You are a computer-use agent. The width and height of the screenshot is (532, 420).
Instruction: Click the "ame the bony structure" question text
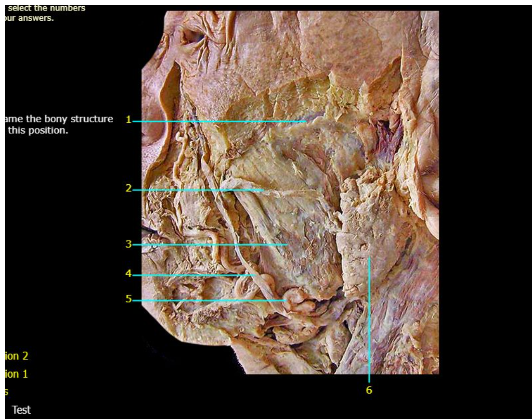(59, 119)
